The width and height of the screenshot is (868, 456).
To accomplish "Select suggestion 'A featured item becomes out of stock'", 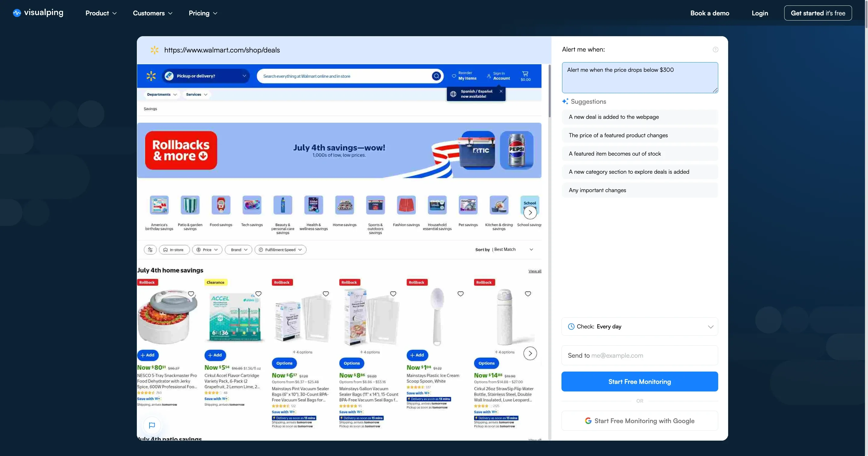I will point(640,154).
